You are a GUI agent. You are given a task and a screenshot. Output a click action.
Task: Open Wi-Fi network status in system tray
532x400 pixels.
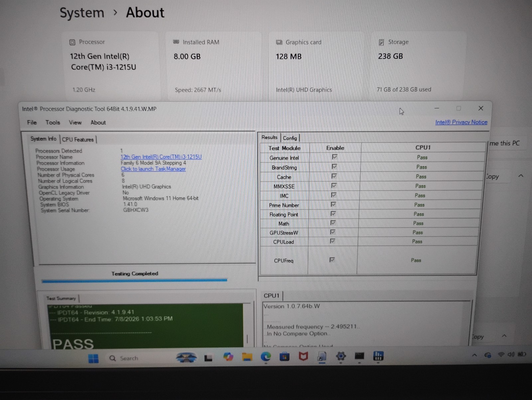[x=501, y=354]
